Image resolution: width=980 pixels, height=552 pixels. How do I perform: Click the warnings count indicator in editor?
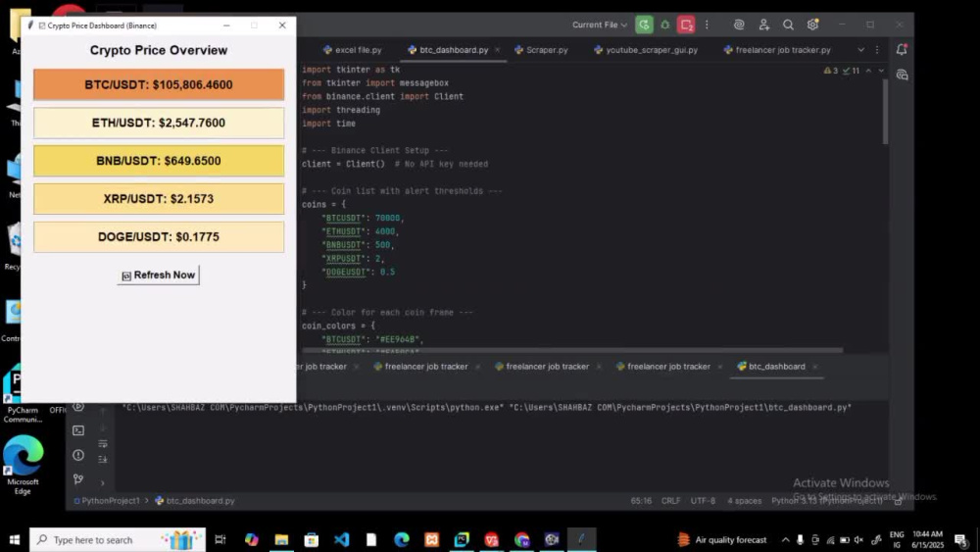pyautogui.click(x=831, y=71)
